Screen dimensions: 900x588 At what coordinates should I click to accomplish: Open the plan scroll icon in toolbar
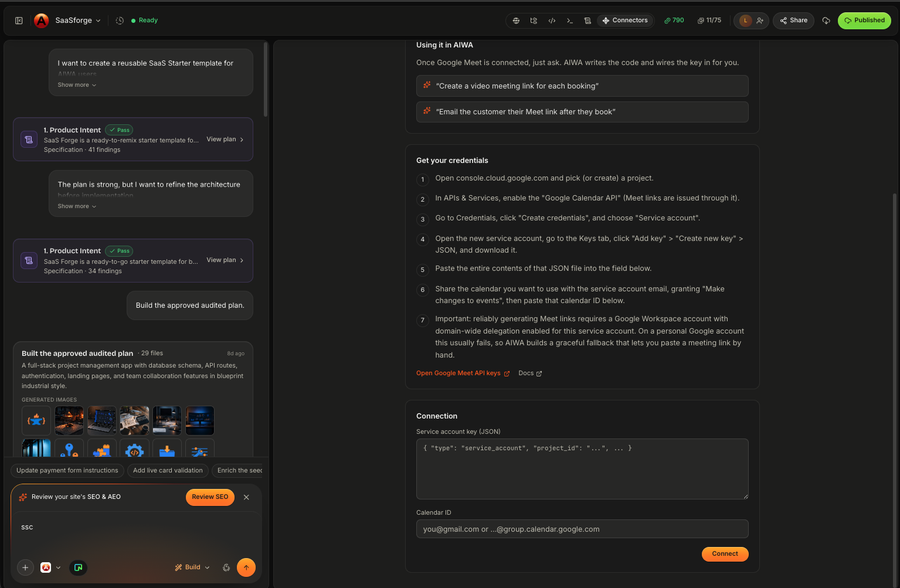point(587,21)
